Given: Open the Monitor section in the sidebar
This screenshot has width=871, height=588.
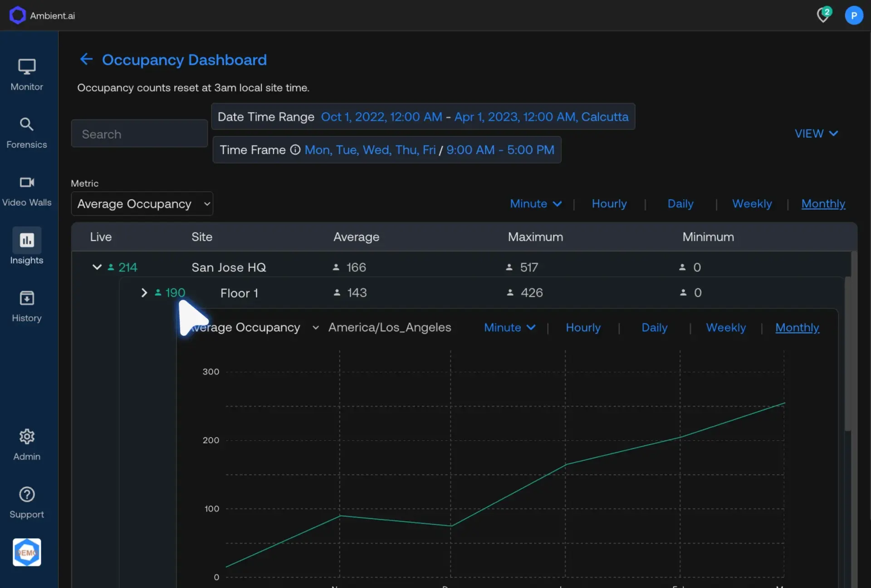Looking at the screenshot, I should point(27,74).
